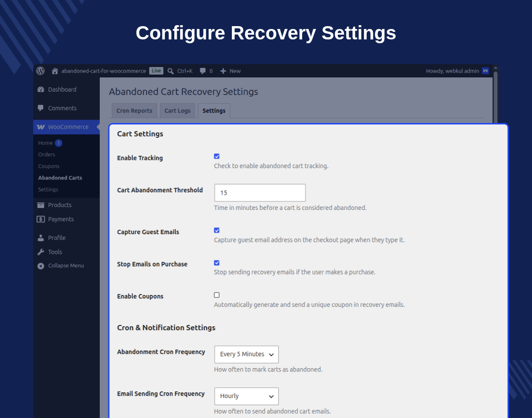Open WooCommerce Settings submenu link
This screenshot has width=532, height=418.
pyautogui.click(x=48, y=190)
